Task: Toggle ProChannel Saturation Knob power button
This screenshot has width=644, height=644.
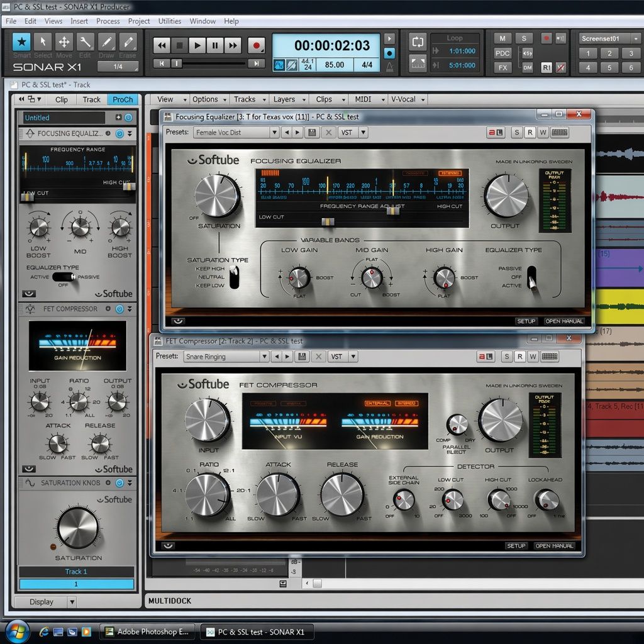Action: point(119,483)
